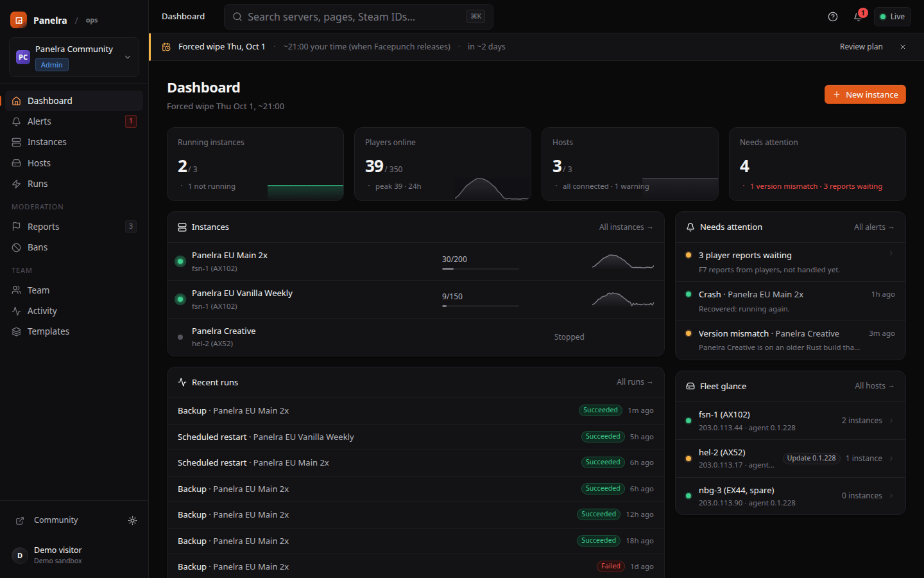Click the New instance button

point(865,94)
